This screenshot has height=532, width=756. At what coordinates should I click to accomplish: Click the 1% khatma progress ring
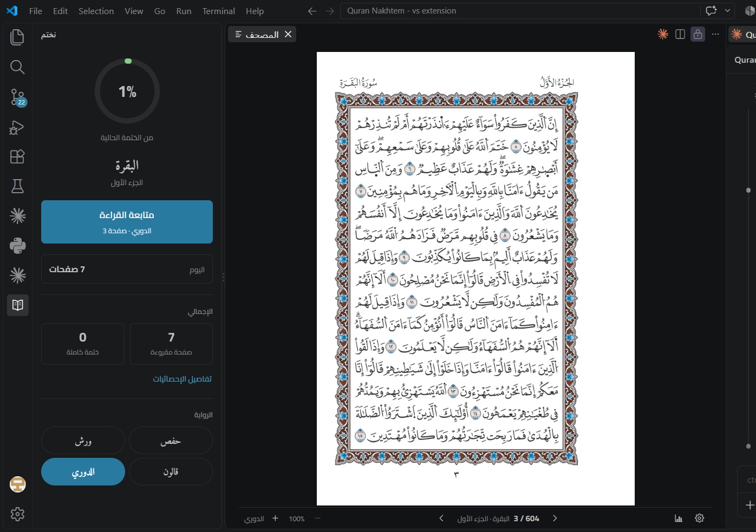pyautogui.click(x=127, y=91)
